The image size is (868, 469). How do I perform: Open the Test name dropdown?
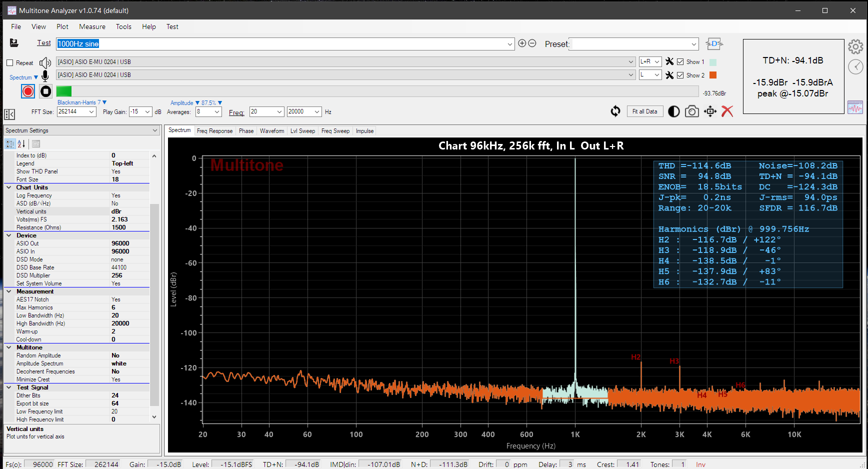point(510,44)
